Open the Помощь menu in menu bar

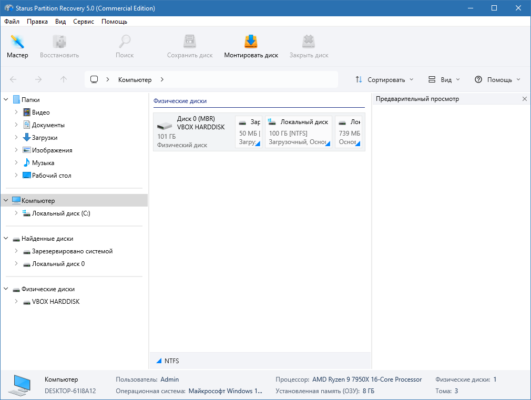[114, 21]
